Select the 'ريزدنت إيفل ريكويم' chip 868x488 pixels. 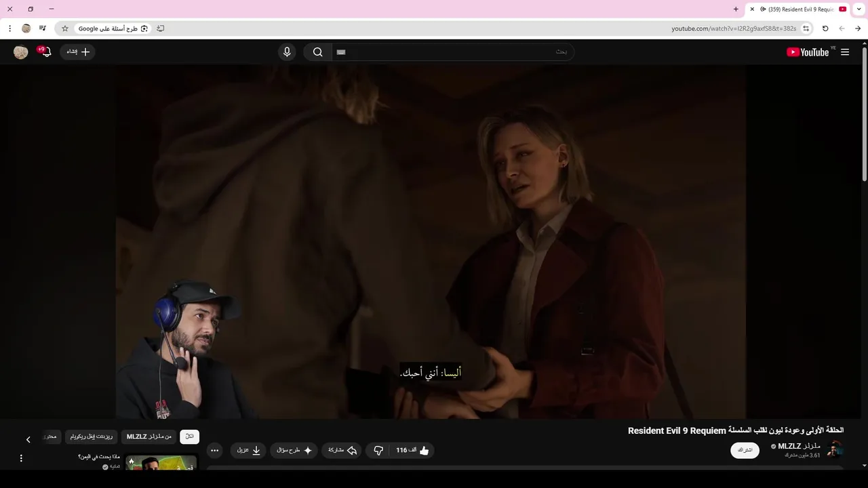click(92, 436)
